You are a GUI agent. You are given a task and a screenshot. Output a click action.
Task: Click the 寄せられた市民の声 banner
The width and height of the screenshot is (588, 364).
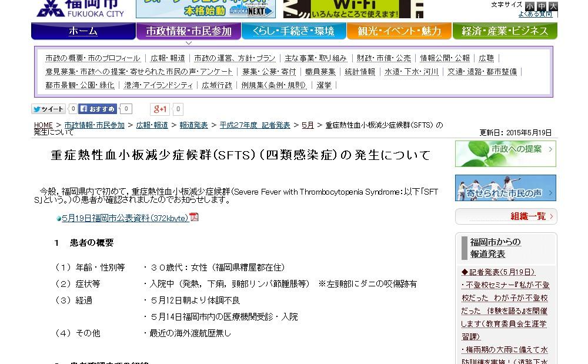506,188
